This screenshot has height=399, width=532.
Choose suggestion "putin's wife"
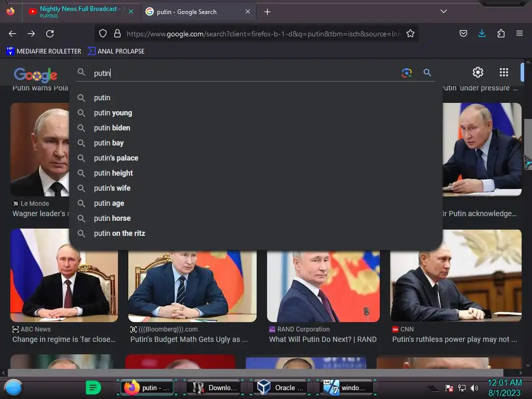click(256, 188)
